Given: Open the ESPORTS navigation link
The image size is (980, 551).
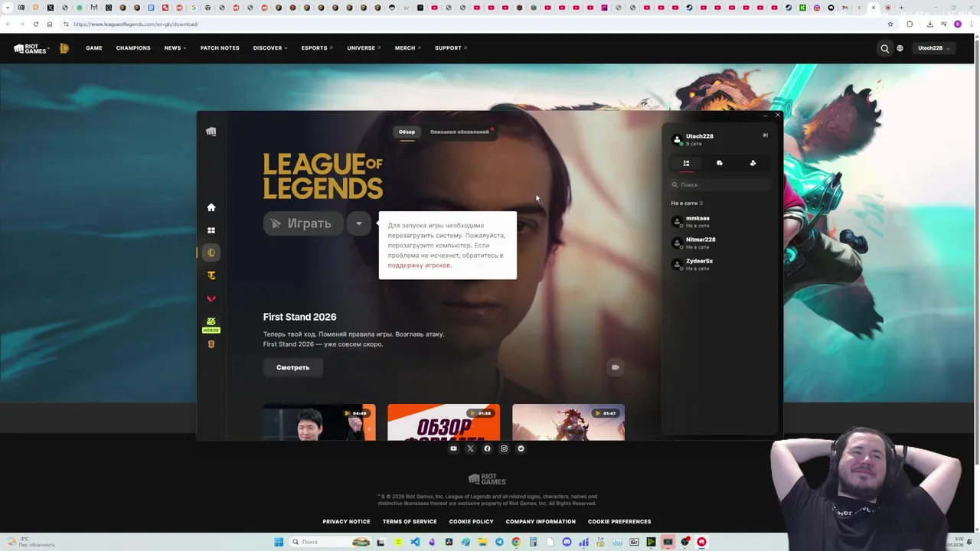Looking at the screenshot, I should (317, 48).
